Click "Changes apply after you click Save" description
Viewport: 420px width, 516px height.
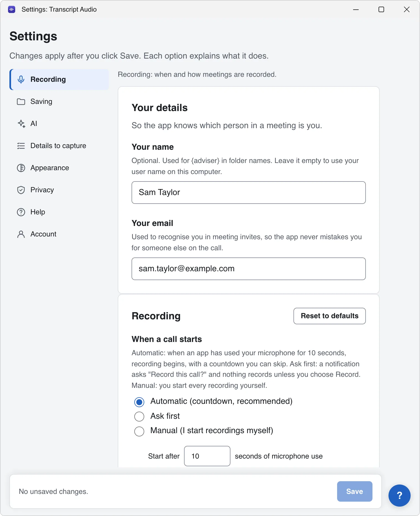coord(139,56)
